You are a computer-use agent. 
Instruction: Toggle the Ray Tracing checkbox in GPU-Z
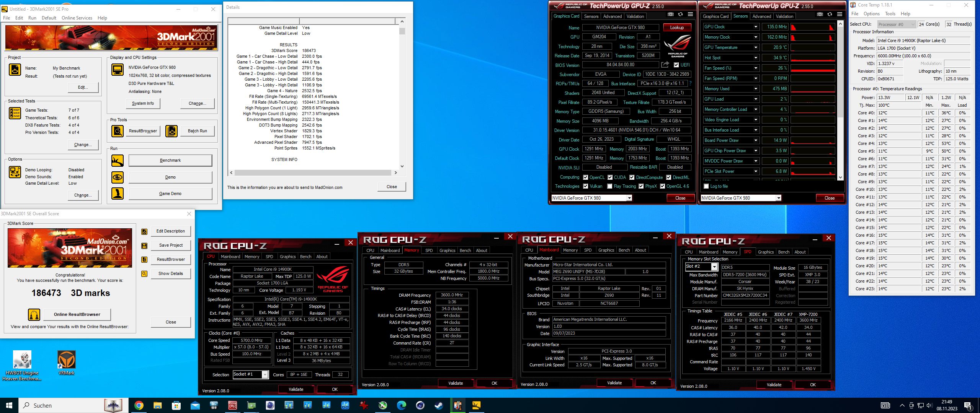(x=610, y=186)
